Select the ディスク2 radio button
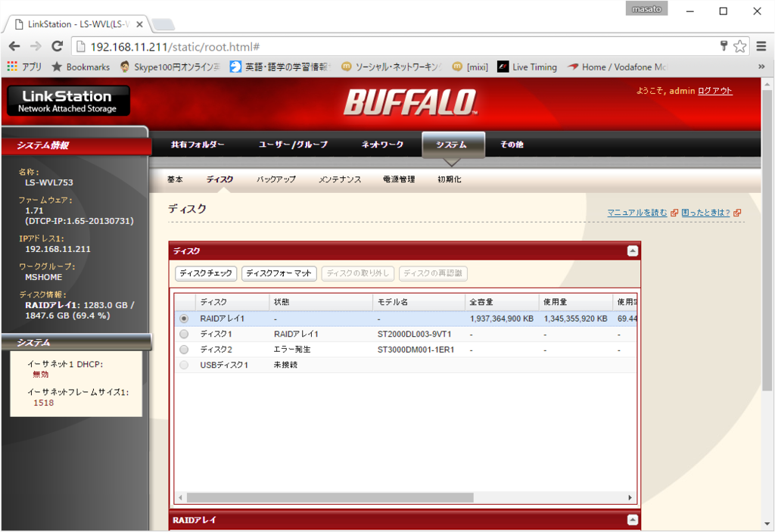The image size is (775, 532). point(184,350)
